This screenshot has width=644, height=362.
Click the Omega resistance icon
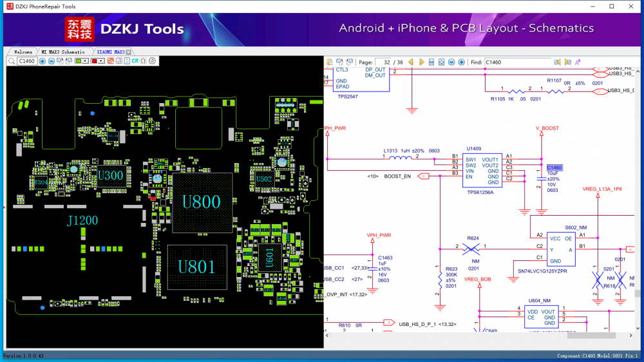[143, 61]
